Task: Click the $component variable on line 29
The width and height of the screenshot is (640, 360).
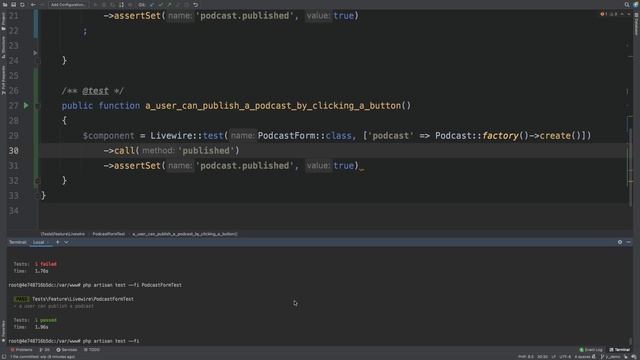Action: (108, 136)
